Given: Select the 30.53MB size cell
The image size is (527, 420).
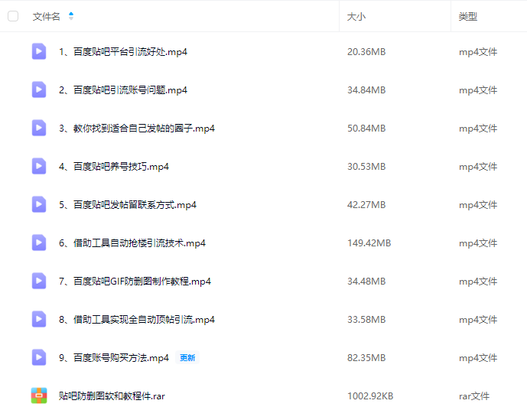Looking at the screenshot, I should [x=366, y=167].
